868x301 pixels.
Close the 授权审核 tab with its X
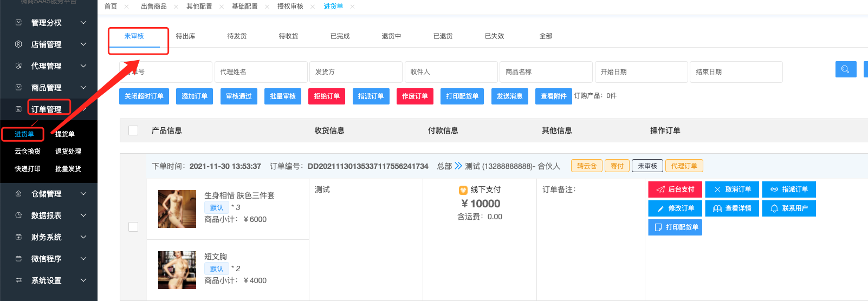tap(313, 6)
